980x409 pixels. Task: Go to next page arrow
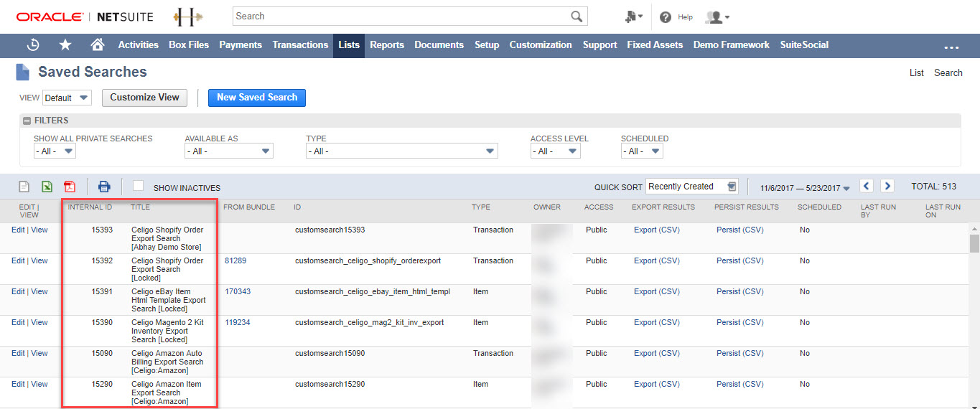pos(887,187)
